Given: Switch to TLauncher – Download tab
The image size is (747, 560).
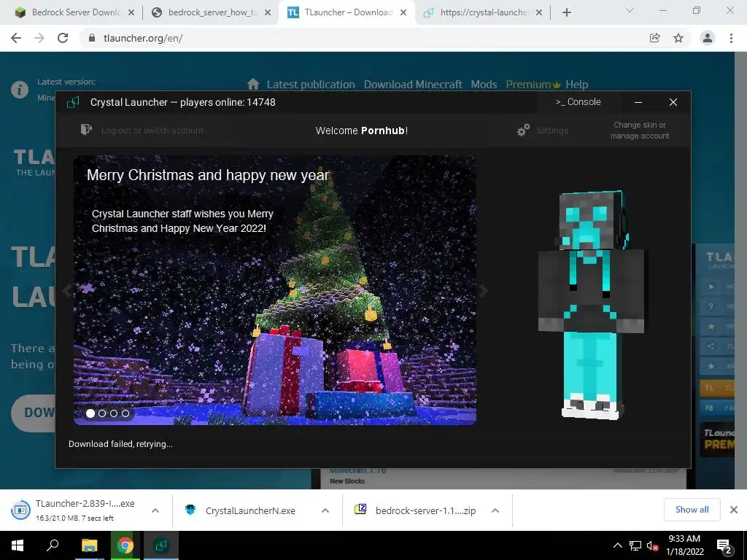Looking at the screenshot, I should pos(346,12).
